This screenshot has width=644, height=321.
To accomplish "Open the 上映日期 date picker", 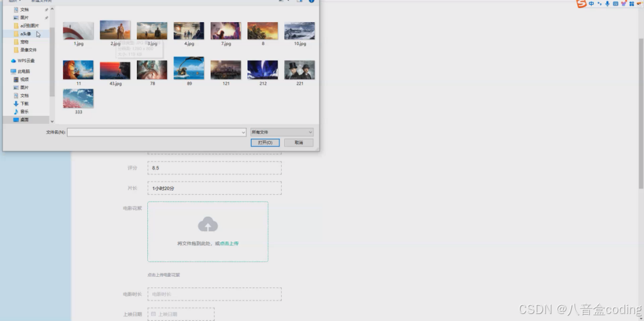I will (x=181, y=314).
